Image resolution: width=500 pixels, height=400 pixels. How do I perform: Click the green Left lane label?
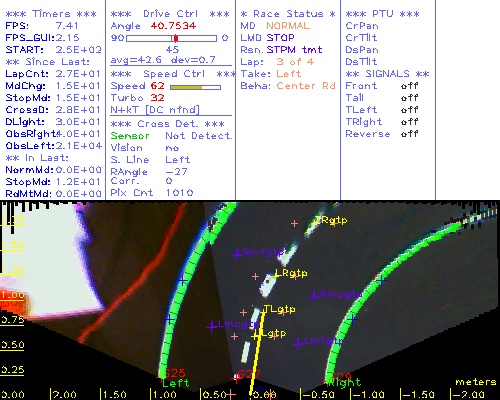176,383
